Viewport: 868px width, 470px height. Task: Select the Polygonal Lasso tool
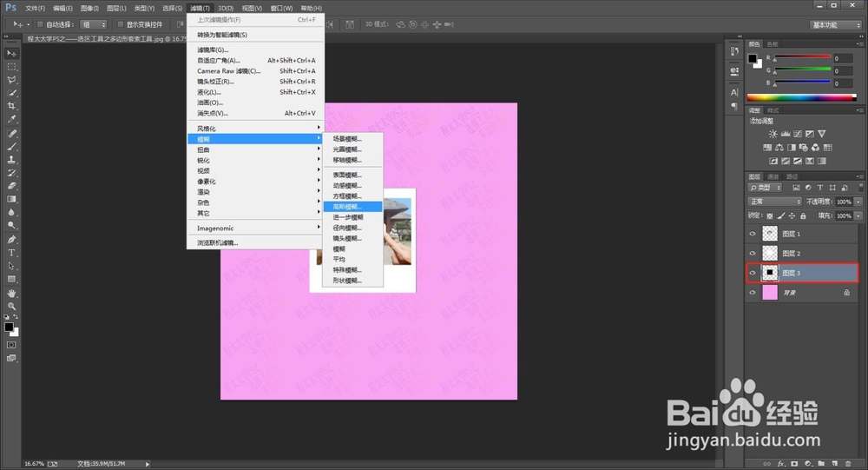(x=11, y=80)
